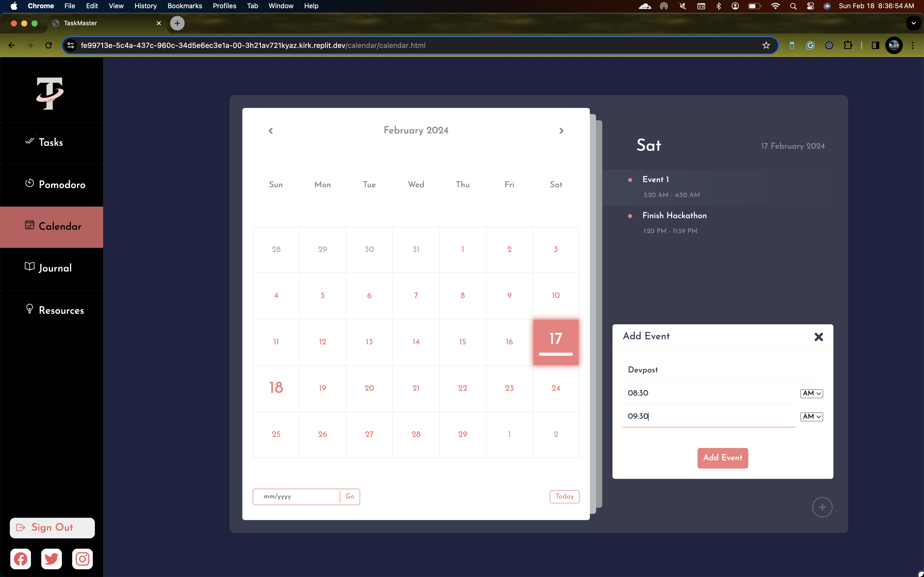Open Chrome's Bookmarks menu
924x577 pixels.
[184, 6]
